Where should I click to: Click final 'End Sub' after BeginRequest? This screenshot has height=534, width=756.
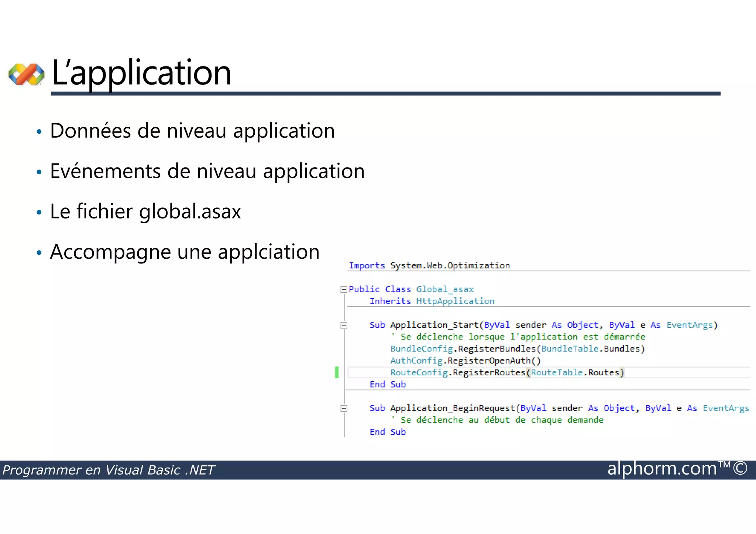(388, 432)
